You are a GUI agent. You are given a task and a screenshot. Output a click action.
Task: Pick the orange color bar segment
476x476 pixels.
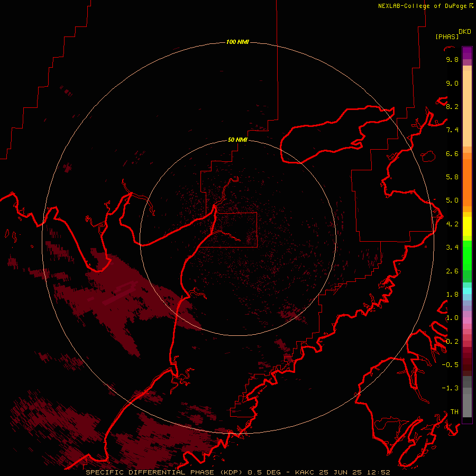coord(467,183)
